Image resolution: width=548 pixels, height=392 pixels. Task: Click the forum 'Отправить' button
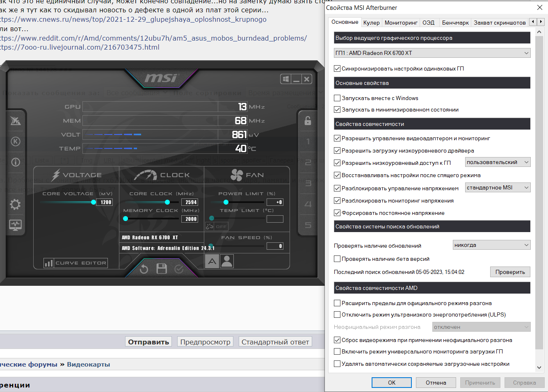148,342
